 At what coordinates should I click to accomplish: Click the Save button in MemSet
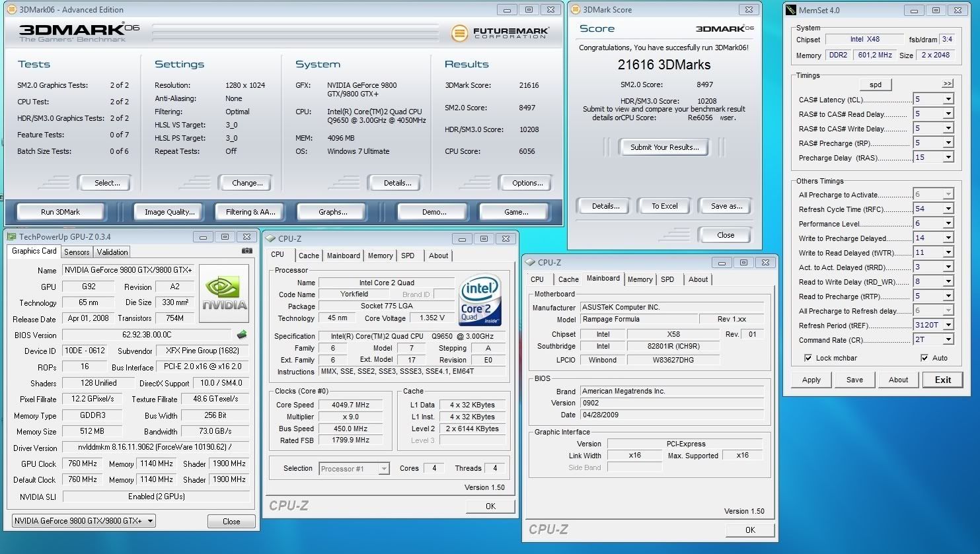854,380
